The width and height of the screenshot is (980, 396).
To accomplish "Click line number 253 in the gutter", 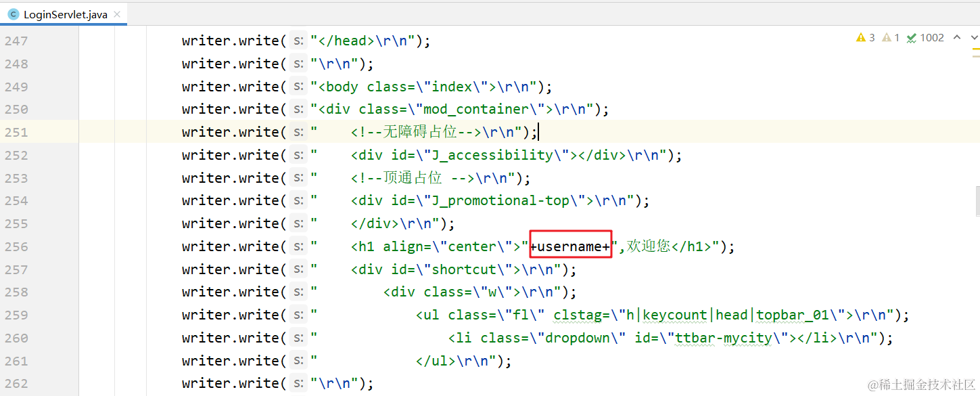I will pyautogui.click(x=16, y=179).
